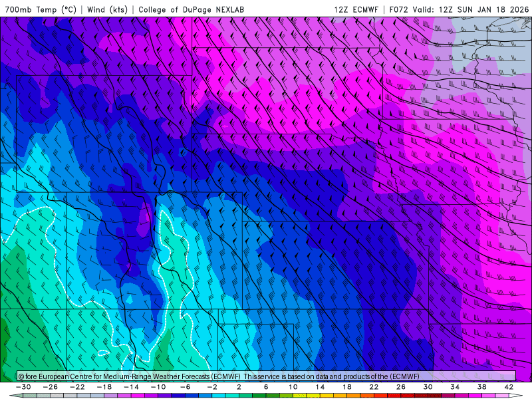
Task: Click the ECMWF copyright notice banner
Action: click(x=266, y=376)
